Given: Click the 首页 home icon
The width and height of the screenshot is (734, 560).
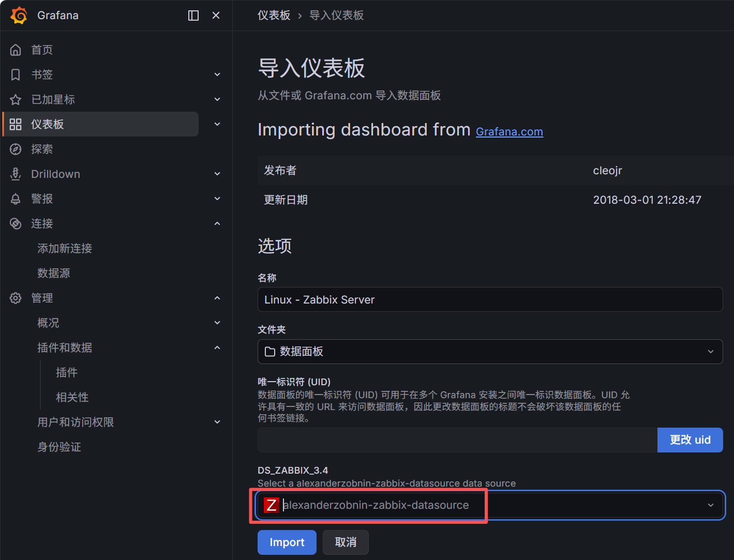Looking at the screenshot, I should click(x=16, y=50).
